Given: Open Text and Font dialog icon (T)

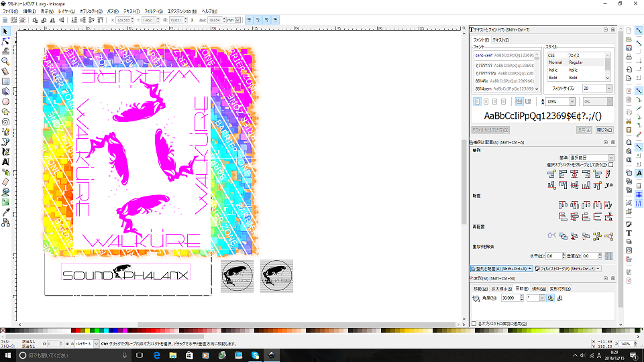Looking at the screenshot, I should [x=629, y=233].
